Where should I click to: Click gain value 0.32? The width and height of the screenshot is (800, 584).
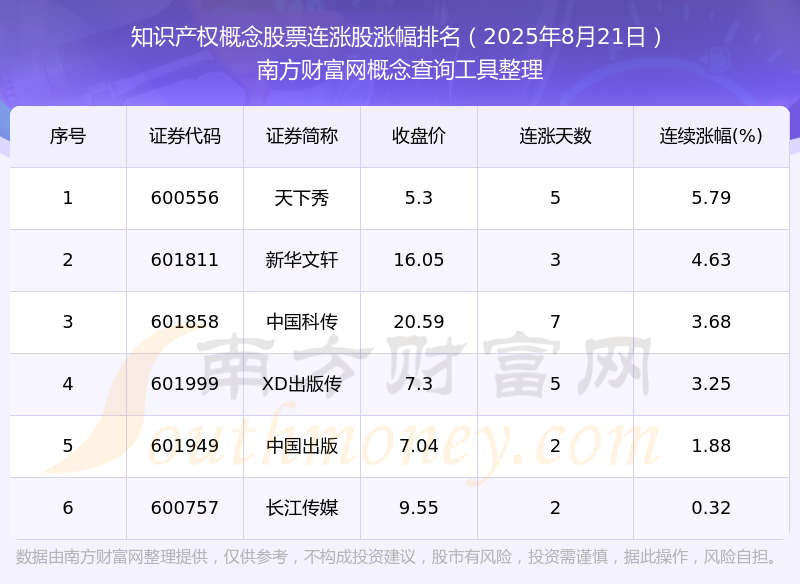(711, 508)
